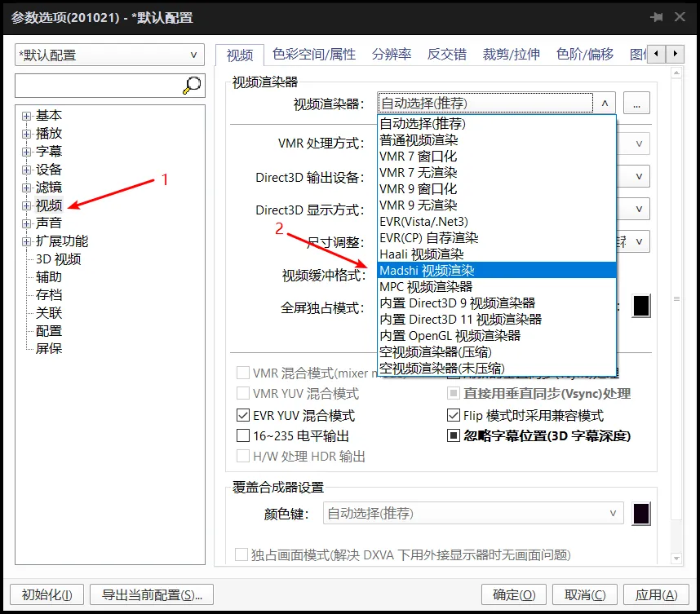The width and height of the screenshot is (700, 614).
Task: Disable Flip 模式时采用兼容模式
Action: pyautogui.click(x=454, y=415)
